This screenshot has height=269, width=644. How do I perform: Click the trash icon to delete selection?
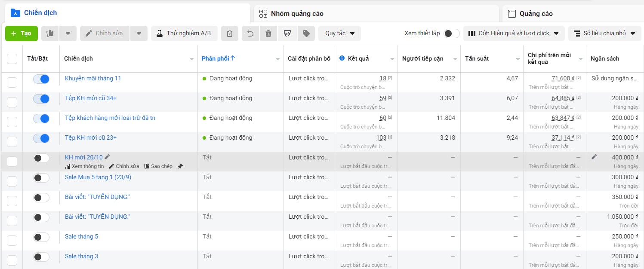click(268, 33)
